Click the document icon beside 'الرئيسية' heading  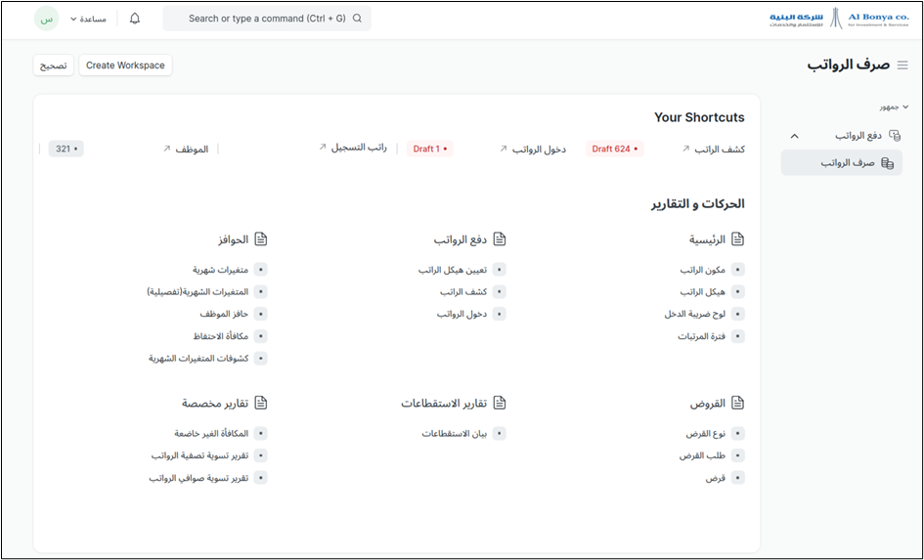point(738,239)
